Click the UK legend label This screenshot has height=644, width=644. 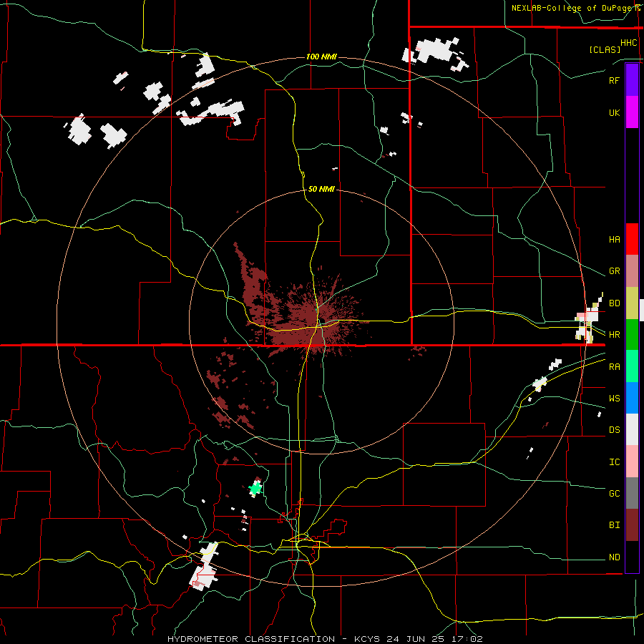[614, 112]
